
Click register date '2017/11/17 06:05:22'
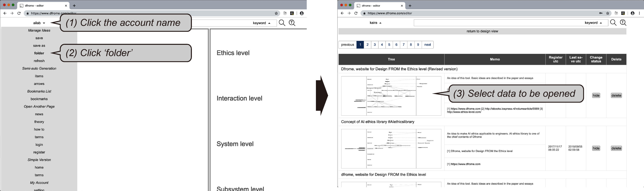pyautogui.click(x=555, y=148)
